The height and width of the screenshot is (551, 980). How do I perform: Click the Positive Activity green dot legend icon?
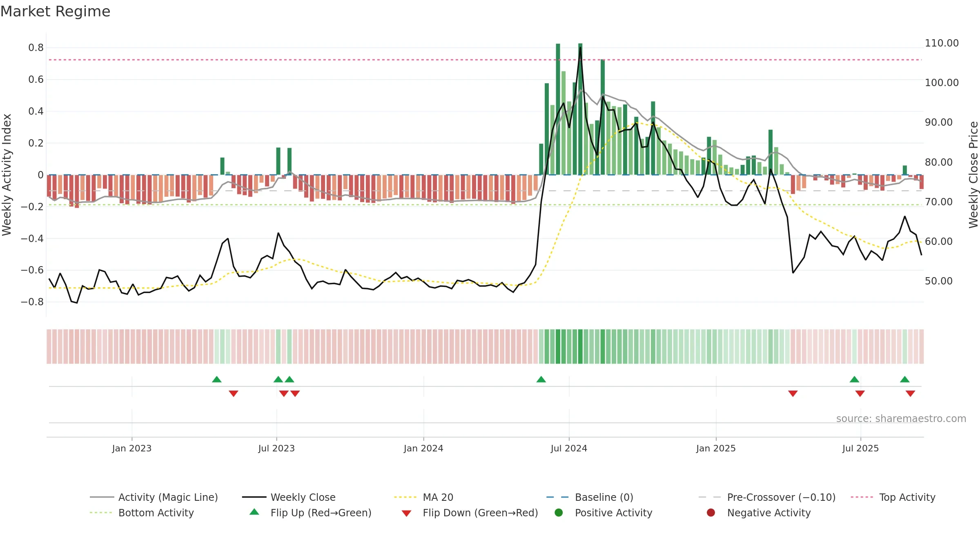click(559, 513)
